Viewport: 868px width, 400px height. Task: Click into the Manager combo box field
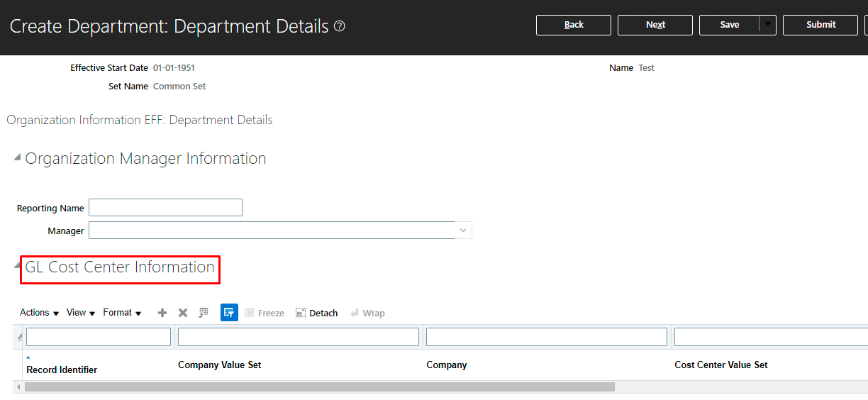tap(272, 230)
